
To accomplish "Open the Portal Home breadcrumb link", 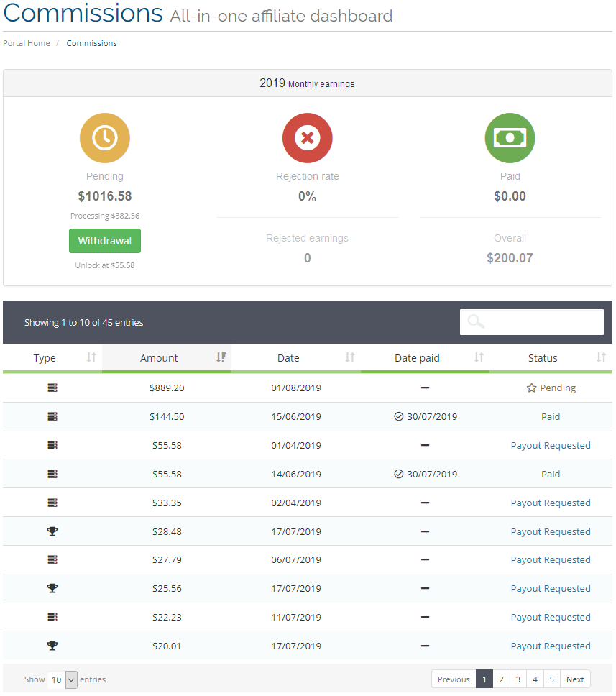I will (27, 43).
